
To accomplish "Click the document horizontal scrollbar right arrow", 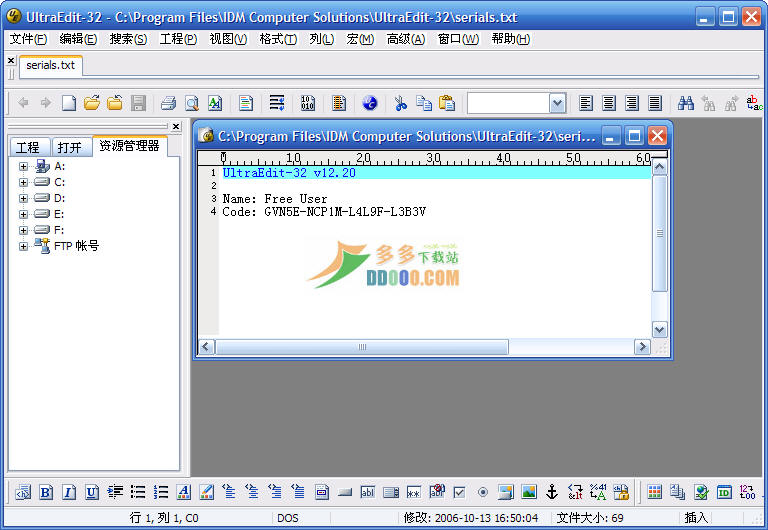I will [642, 347].
